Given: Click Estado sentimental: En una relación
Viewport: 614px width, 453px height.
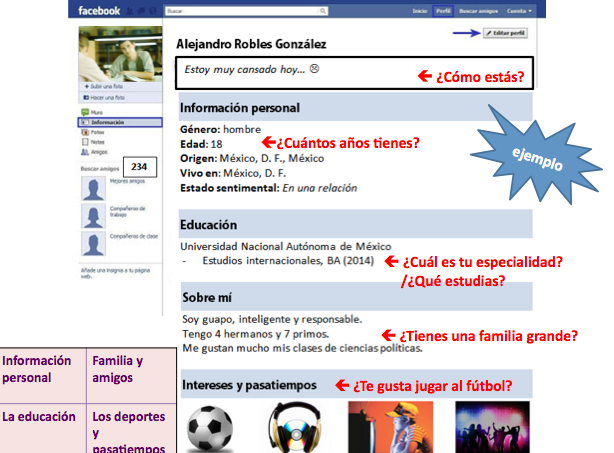Looking at the screenshot, I should click(269, 188).
